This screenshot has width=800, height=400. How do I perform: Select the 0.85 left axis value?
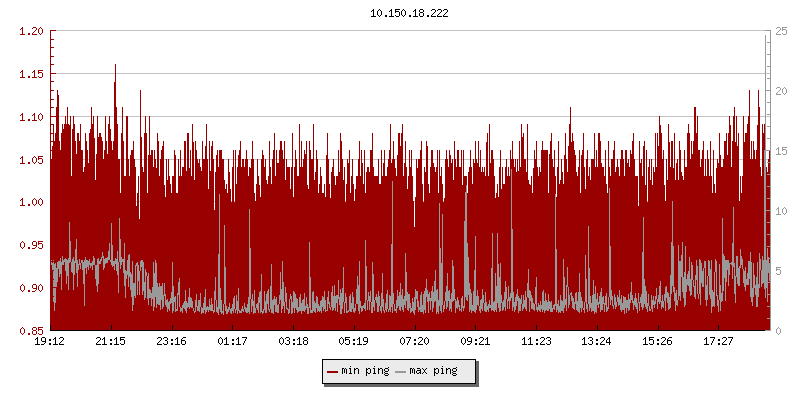click(x=32, y=330)
